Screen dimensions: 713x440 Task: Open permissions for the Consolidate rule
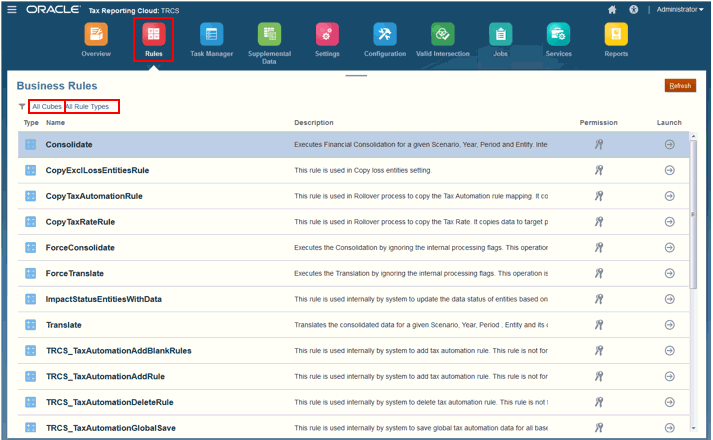(x=599, y=145)
